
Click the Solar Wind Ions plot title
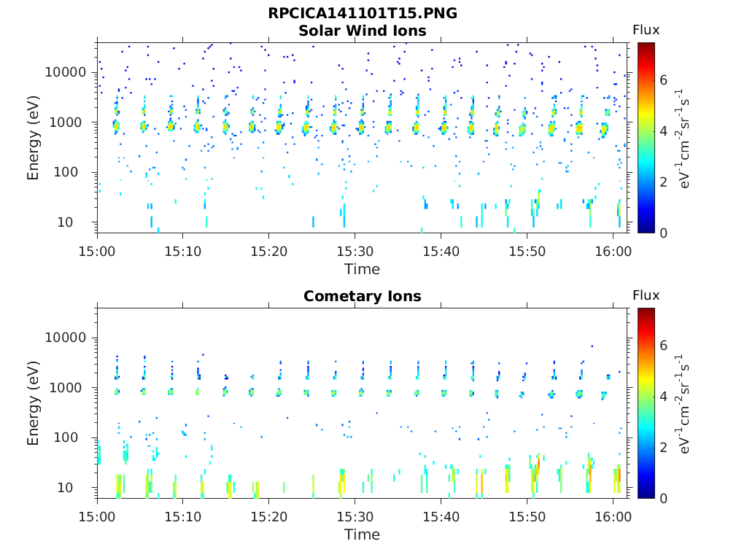(x=363, y=31)
